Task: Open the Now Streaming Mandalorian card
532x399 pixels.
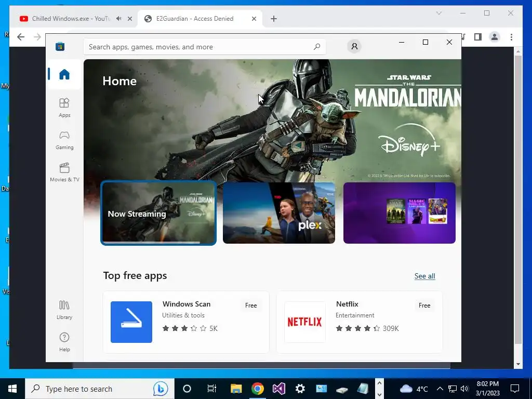Action: (x=158, y=212)
